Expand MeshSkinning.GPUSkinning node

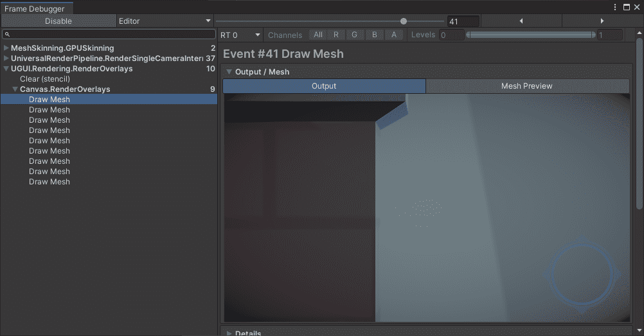6,48
